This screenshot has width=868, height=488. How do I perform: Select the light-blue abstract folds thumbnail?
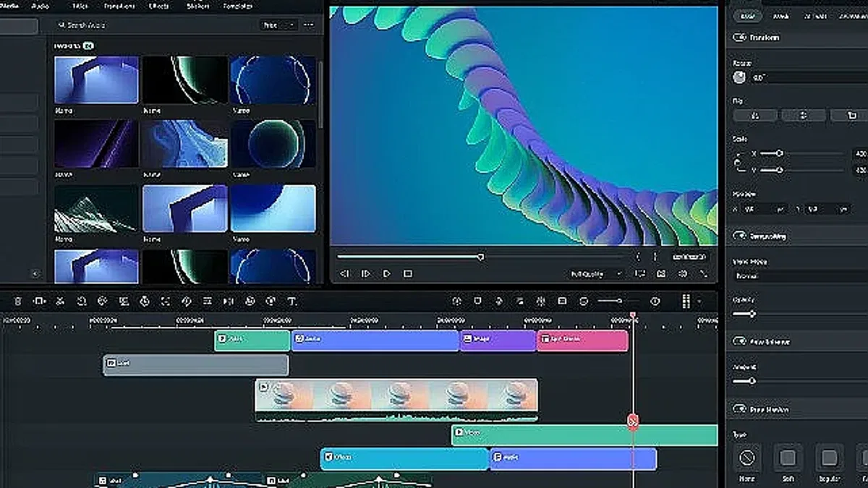(x=185, y=144)
